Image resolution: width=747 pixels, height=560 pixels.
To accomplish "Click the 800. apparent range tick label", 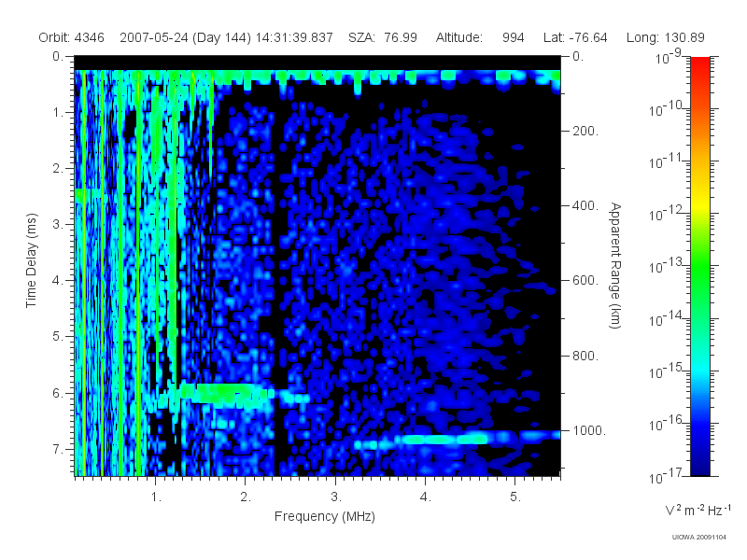I will (x=586, y=356).
